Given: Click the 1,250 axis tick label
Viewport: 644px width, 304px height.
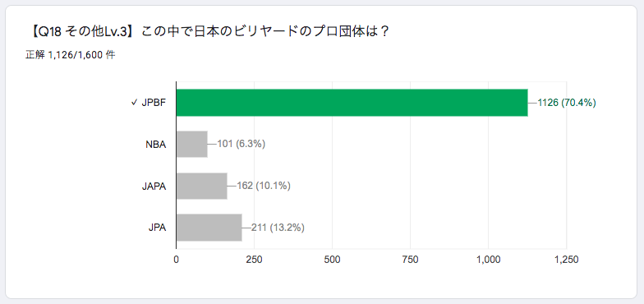Looking at the screenshot, I should 567,260.
